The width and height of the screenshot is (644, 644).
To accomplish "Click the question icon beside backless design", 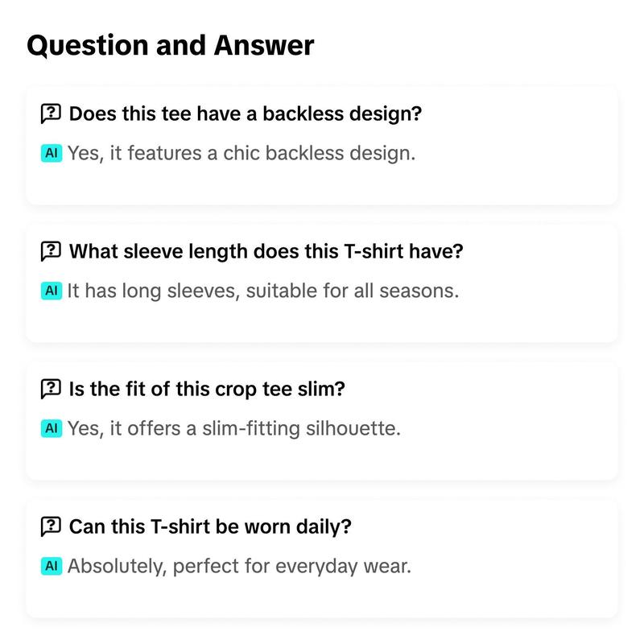I will pyautogui.click(x=51, y=114).
